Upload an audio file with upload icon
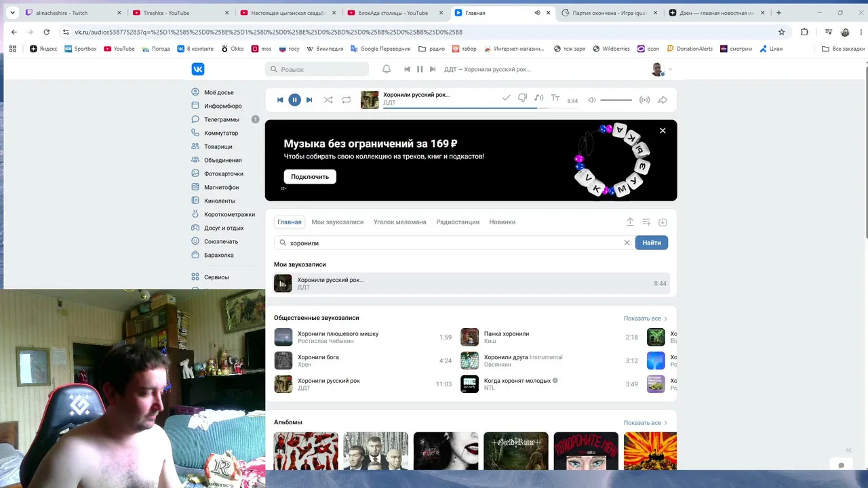The height and width of the screenshot is (488, 868). 630,222
